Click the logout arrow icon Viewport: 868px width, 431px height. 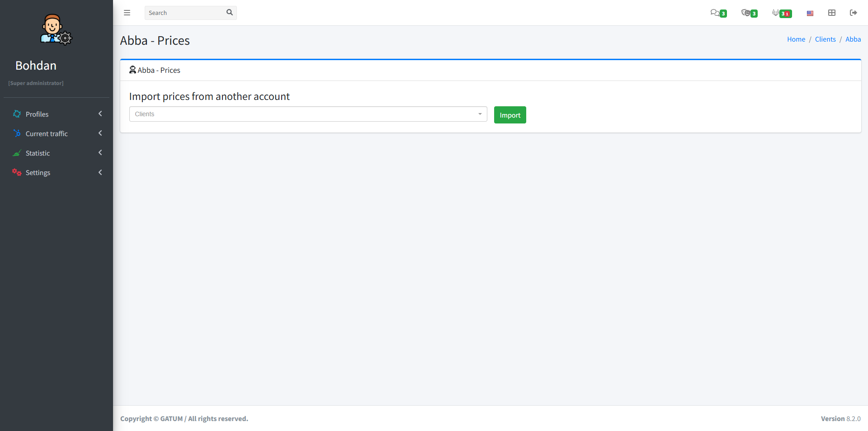pyautogui.click(x=854, y=13)
